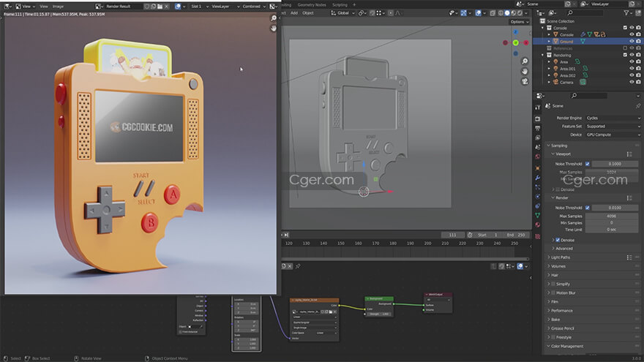Toggle the camera view gizmo in the 3D viewport

pos(525,81)
